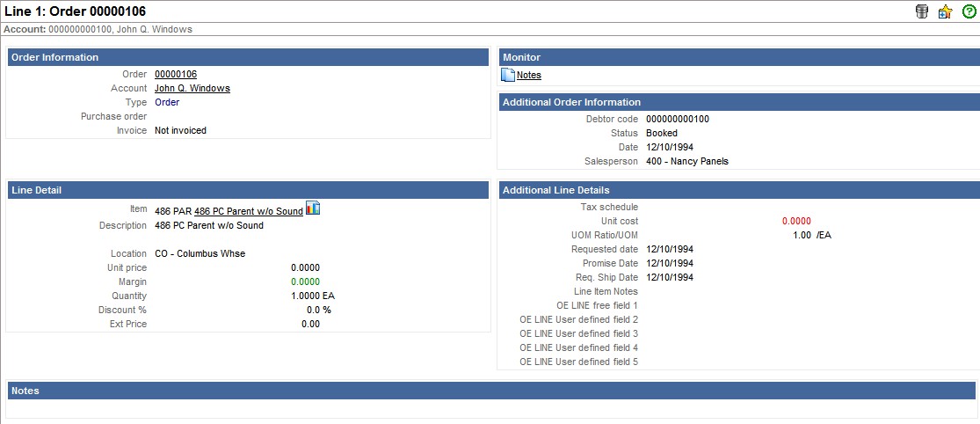The image size is (980, 424).
Task: Click the Line Detail section header
Action: tap(247, 190)
